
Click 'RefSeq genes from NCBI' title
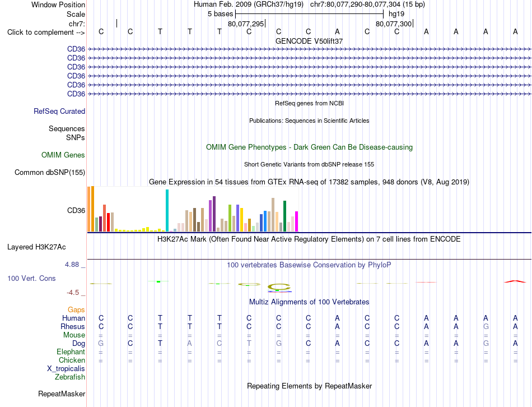tap(310, 103)
